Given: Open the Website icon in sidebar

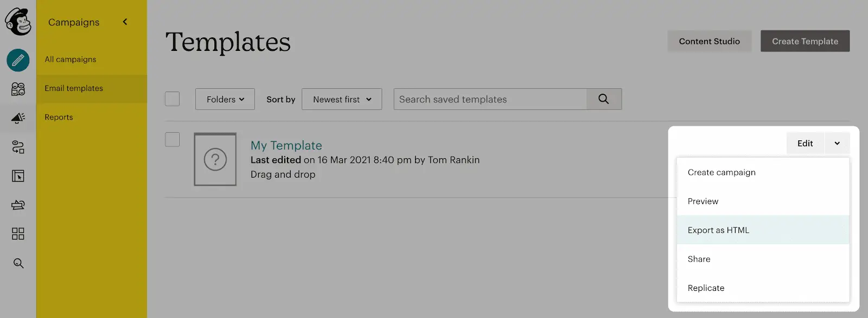Looking at the screenshot, I should (18, 176).
